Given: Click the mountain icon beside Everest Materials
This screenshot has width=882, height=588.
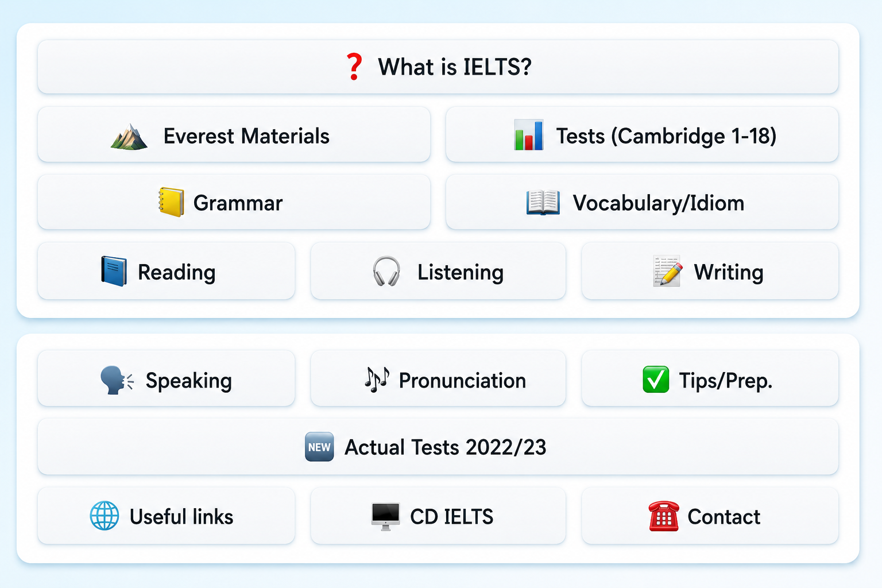Looking at the screenshot, I should (x=129, y=137).
